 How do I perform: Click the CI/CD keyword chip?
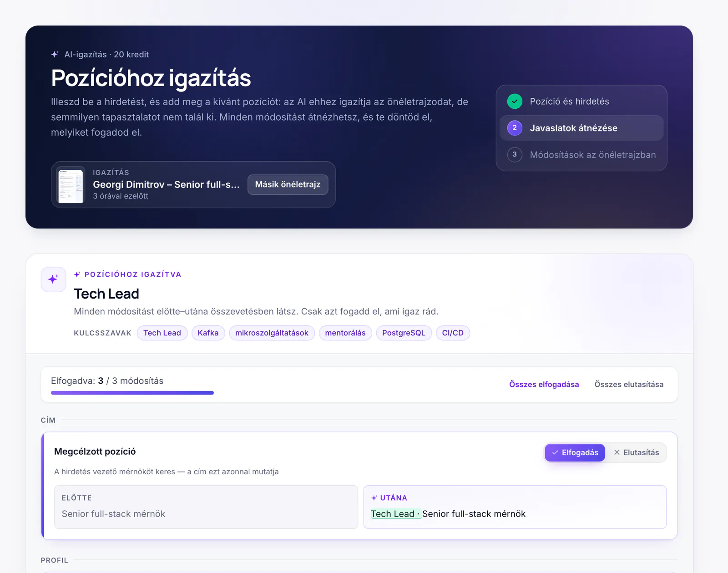tap(453, 333)
